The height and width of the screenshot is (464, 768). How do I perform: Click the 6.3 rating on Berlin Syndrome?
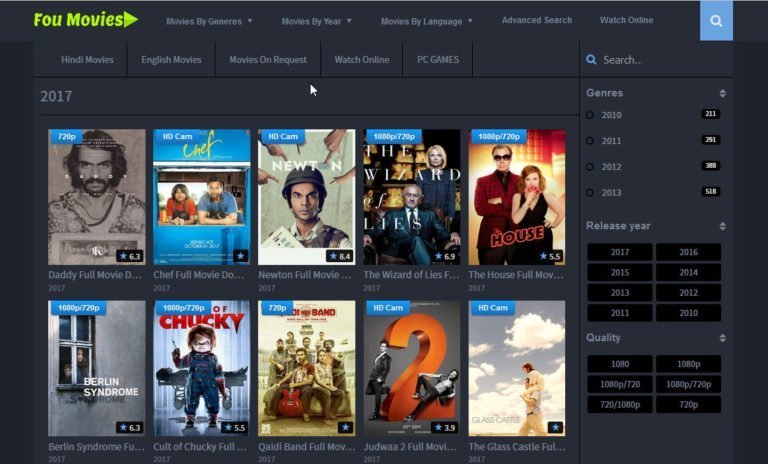coord(130,427)
